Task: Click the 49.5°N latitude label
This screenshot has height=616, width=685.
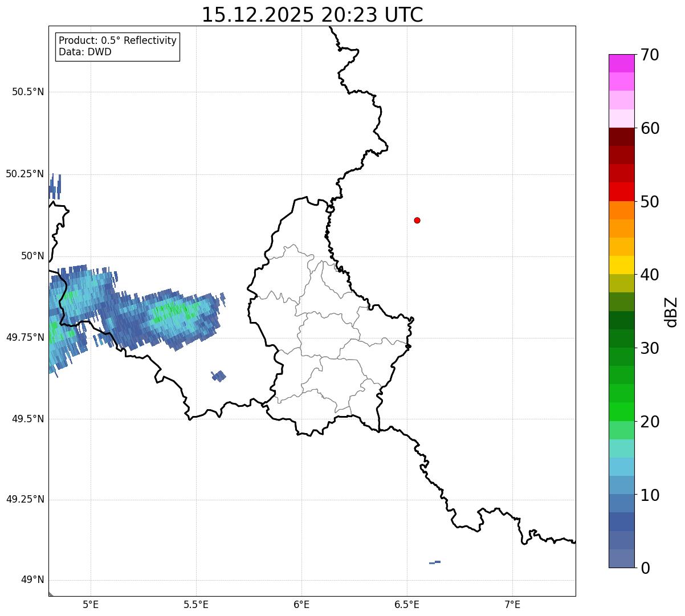Action: tap(28, 419)
